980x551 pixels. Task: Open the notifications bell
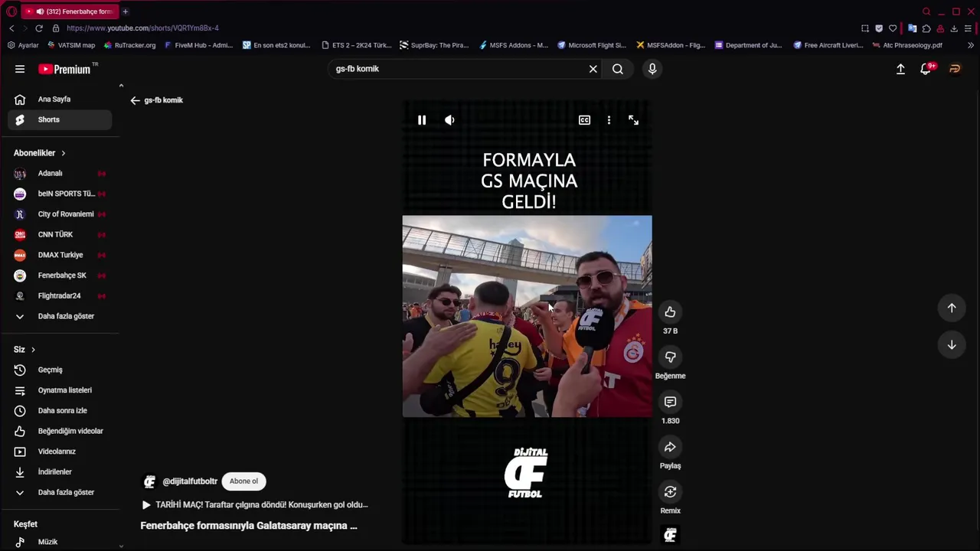pyautogui.click(x=926, y=69)
